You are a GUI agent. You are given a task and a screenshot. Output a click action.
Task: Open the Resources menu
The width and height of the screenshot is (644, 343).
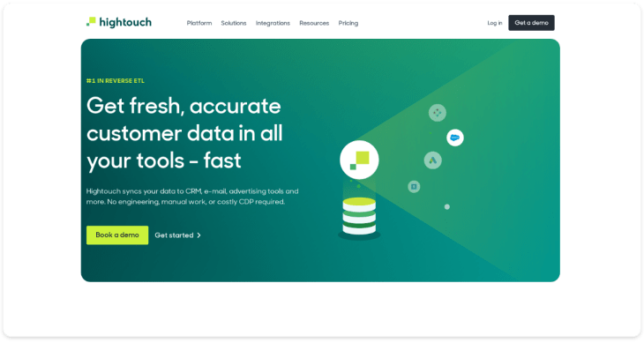coord(314,23)
